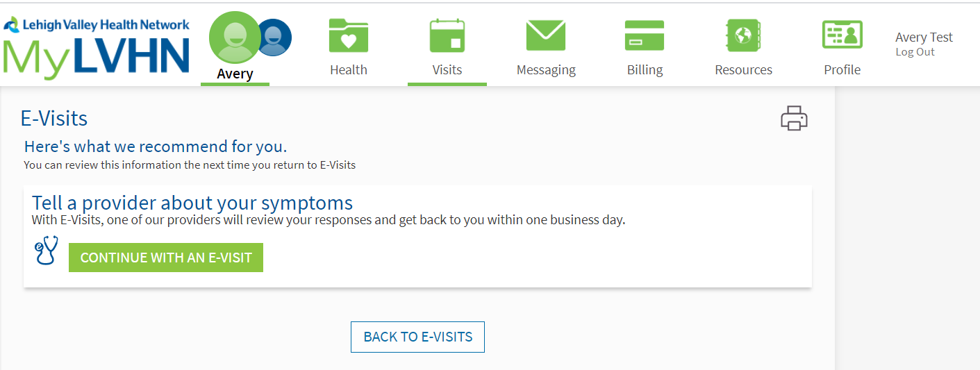The width and height of the screenshot is (980, 370).
Task: Print this page with printer icon
Action: [x=794, y=119]
